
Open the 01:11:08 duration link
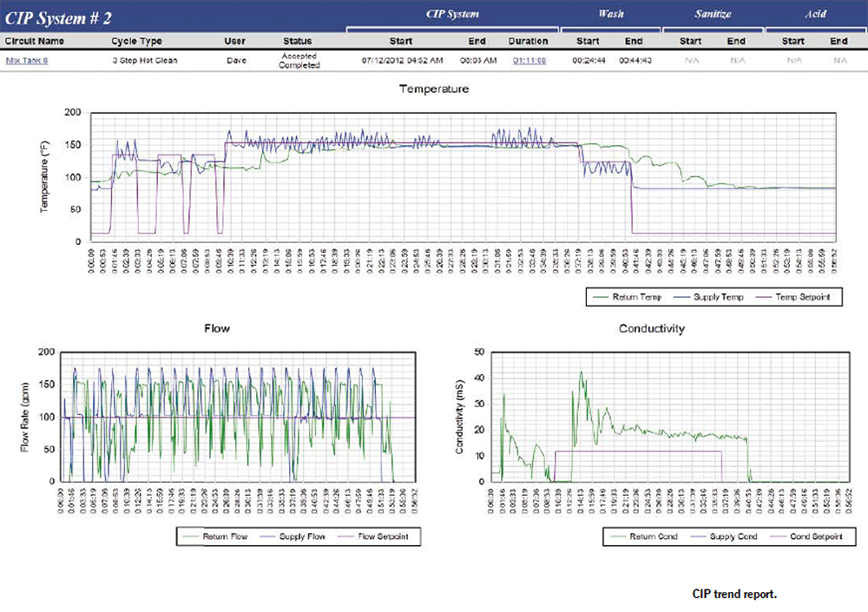pos(529,61)
